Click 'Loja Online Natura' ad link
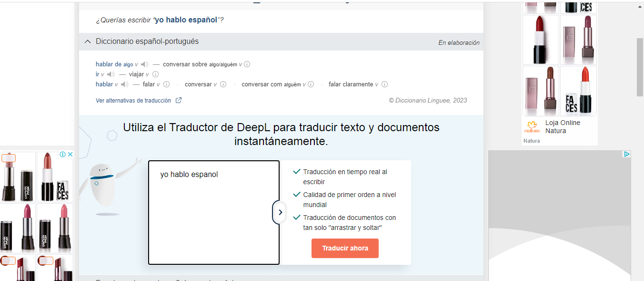 tap(563, 126)
